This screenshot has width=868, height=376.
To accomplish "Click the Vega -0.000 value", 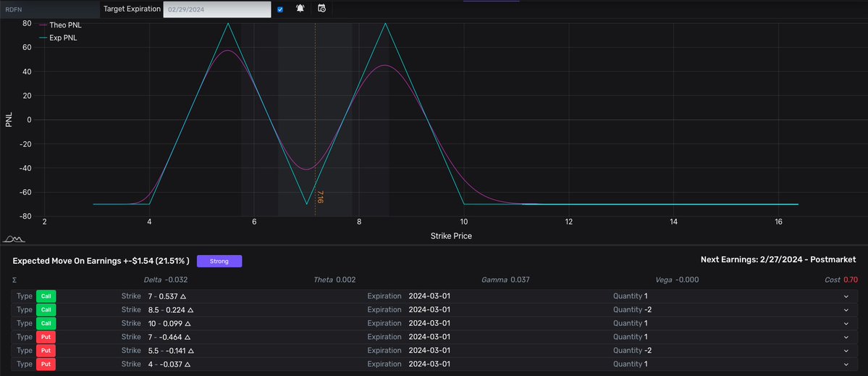I will pos(677,280).
